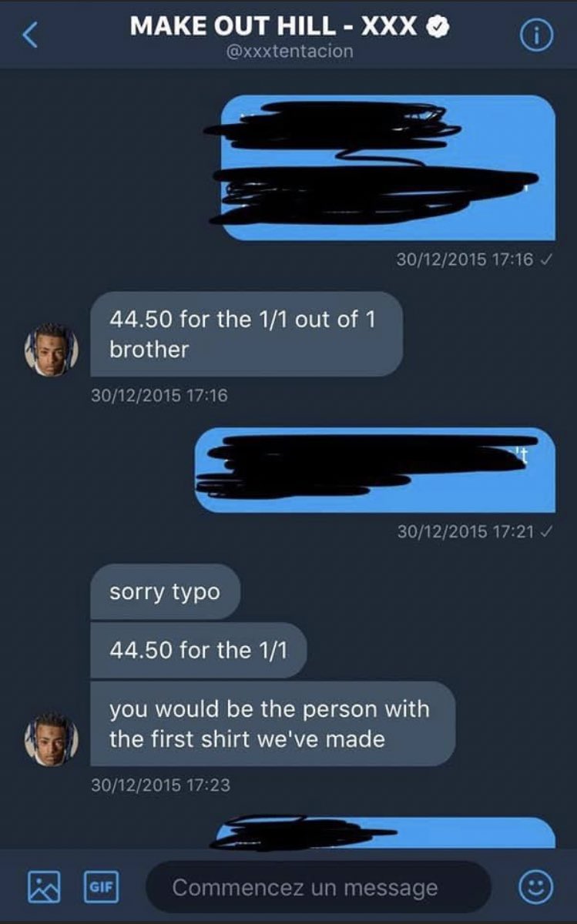577x924 pixels.
Task: Select the '44.50 for the 1/1' bubble
Action: pos(198,650)
